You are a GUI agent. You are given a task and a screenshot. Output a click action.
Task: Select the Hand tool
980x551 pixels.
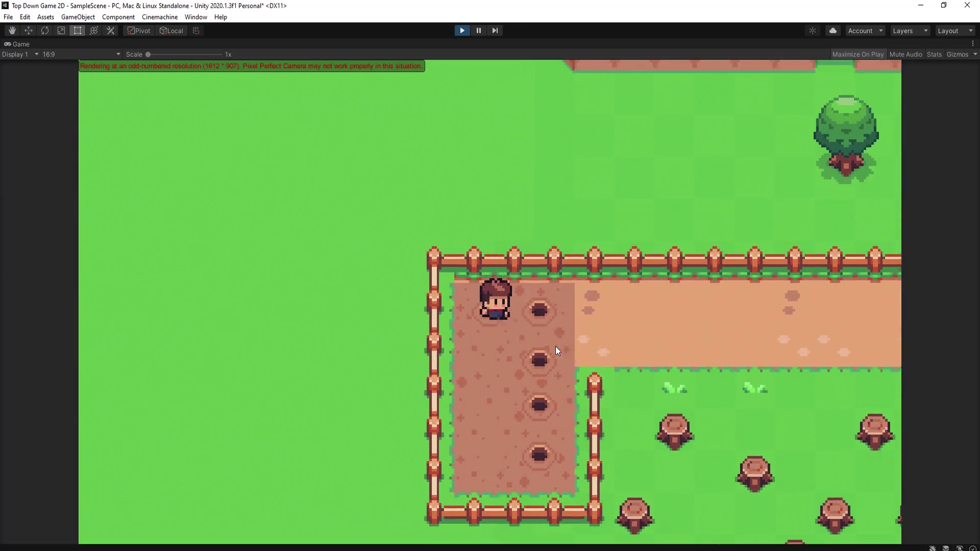[12, 31]
